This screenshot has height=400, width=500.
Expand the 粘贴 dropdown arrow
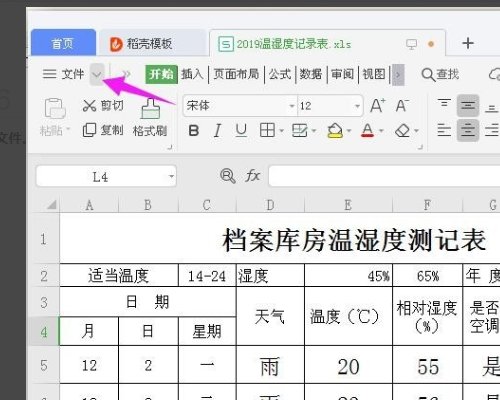pyautogui.click(x=68, y=129)
